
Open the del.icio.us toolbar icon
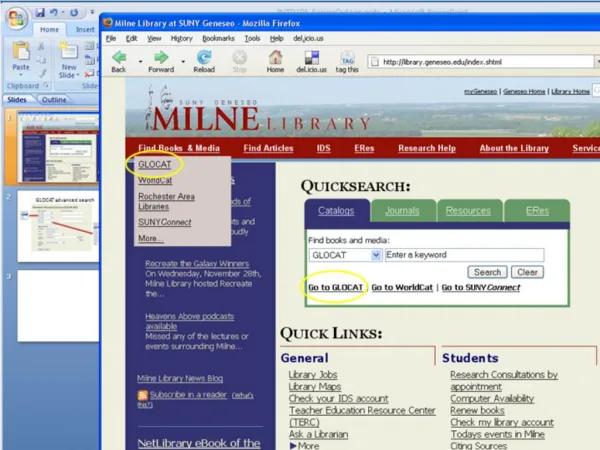coord(311,57)
